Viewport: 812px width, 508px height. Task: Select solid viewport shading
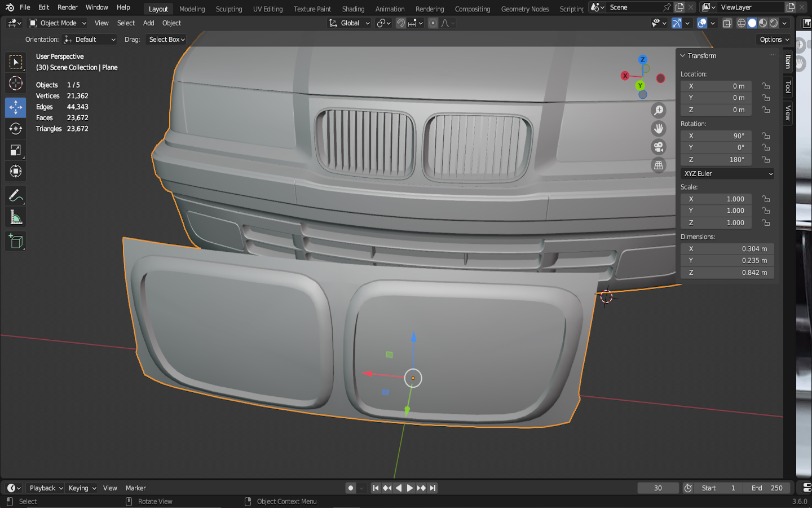tap(752, 23)
